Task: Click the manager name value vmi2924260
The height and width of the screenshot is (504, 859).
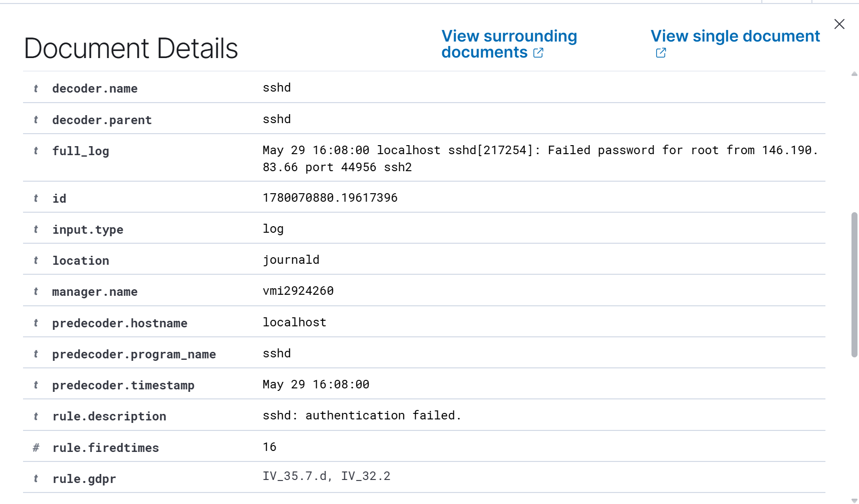Action: 298,291
